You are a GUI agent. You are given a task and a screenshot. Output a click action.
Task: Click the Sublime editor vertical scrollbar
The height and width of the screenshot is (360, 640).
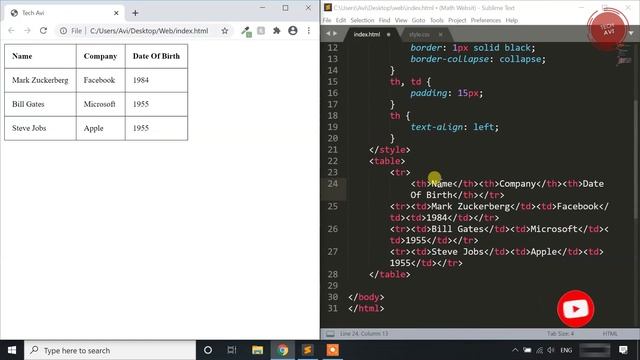(636, 159)
